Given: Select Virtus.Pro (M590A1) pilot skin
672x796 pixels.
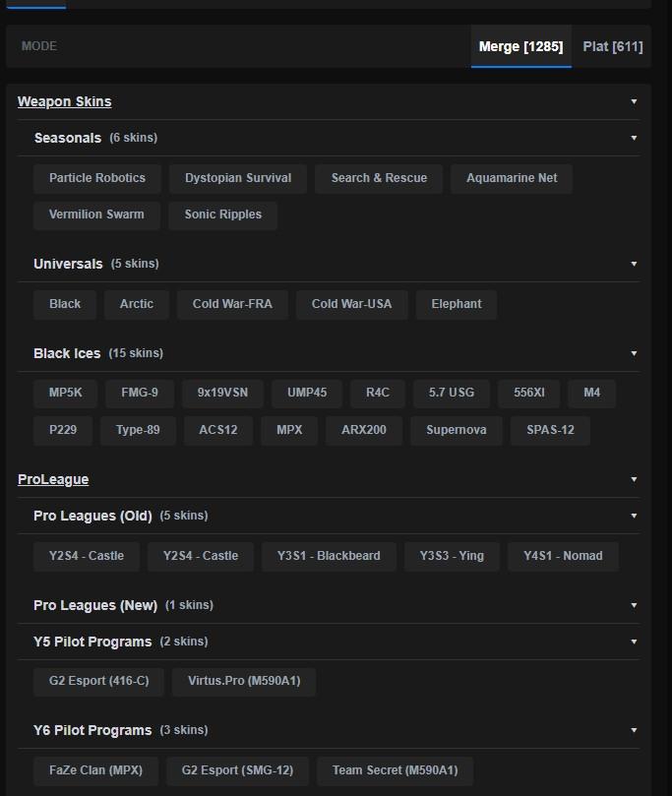Looking at the screenshot, I should click(244, 681).
